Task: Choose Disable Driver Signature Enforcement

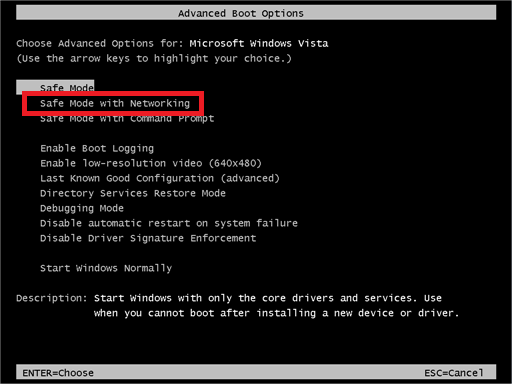Action: (148, 238)
